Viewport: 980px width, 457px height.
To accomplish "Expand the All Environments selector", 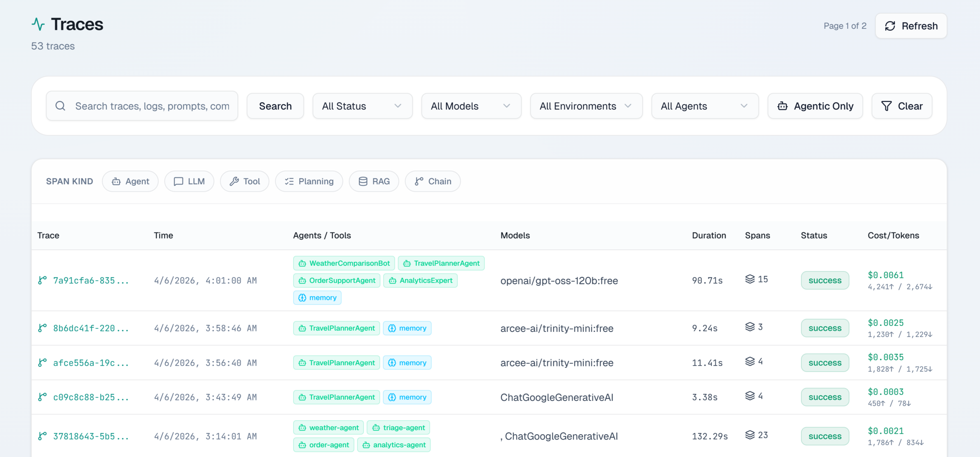I will pyautogui.click(x=585, y=106).
